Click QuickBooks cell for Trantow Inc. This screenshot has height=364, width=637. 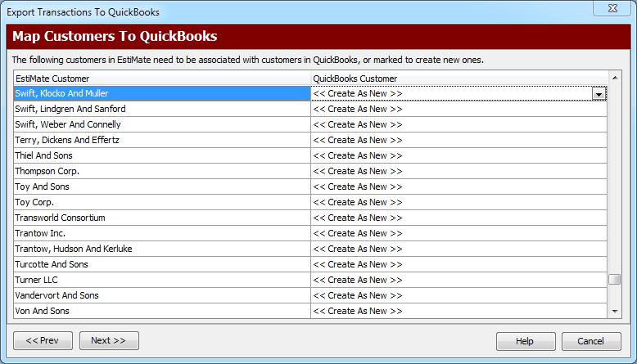(459, 233)
